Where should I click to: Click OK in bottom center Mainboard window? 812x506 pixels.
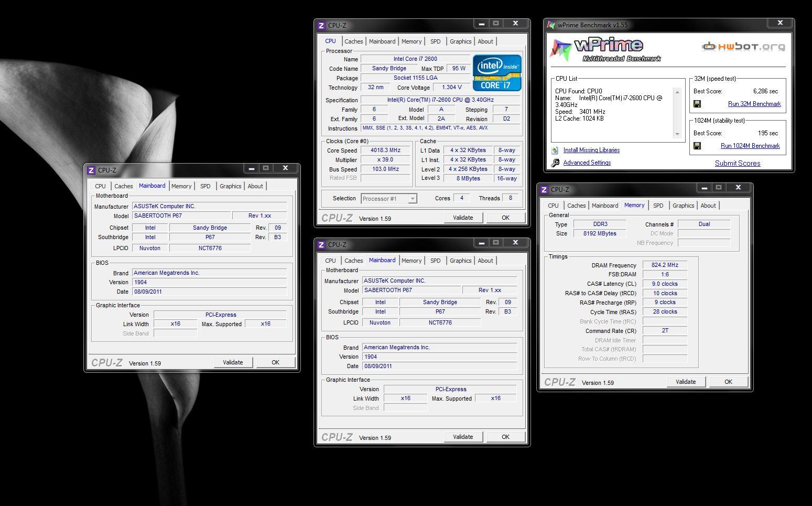[x=505, y=437]
